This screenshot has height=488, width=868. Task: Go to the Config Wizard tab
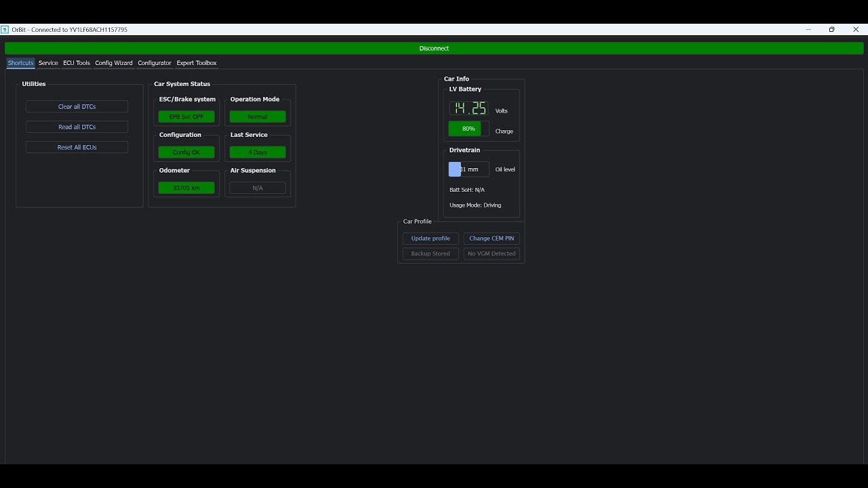click(114, 63)
